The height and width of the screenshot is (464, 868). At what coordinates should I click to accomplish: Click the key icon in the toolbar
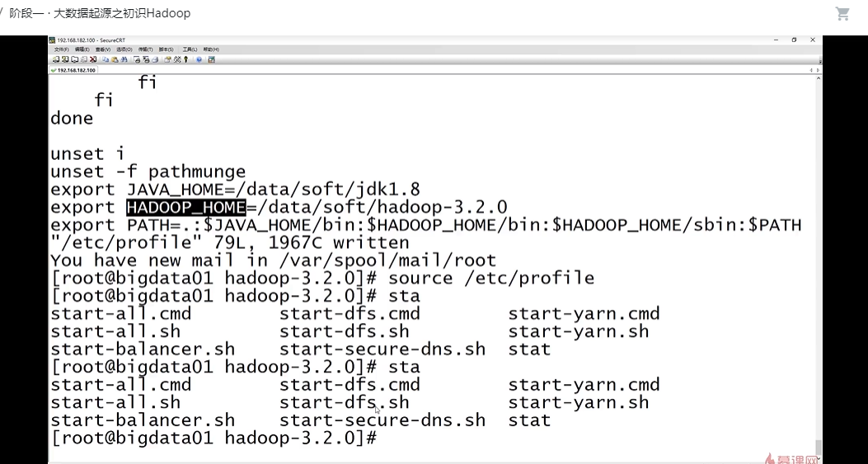coord(186,59)
